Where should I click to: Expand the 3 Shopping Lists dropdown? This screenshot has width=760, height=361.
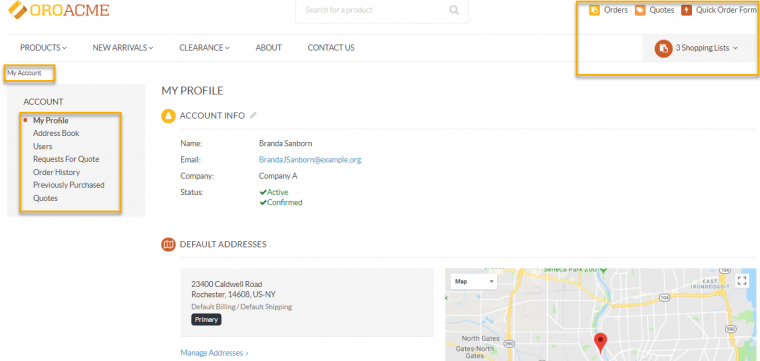pyautogui.click(x=707, y=48)
